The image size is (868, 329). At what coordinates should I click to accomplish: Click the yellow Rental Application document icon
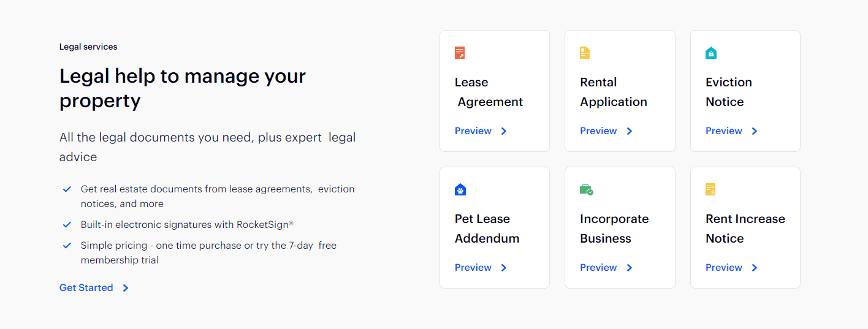tap(585, 53)
